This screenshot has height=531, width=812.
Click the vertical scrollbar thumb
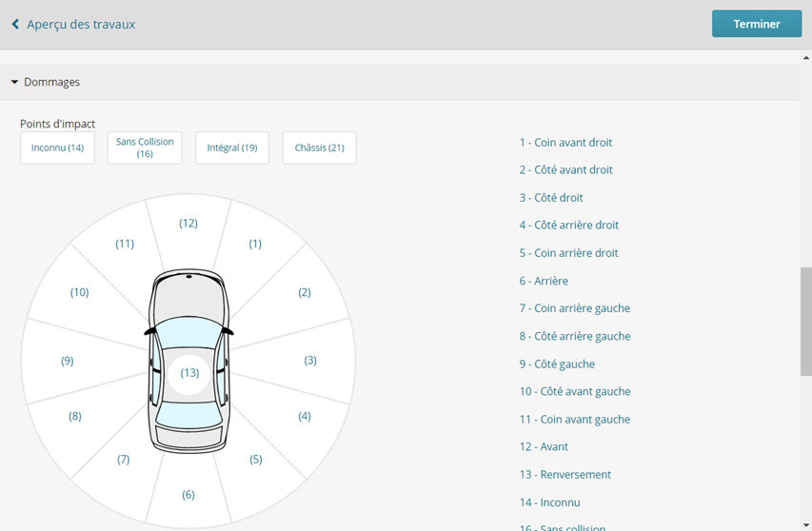805,322
